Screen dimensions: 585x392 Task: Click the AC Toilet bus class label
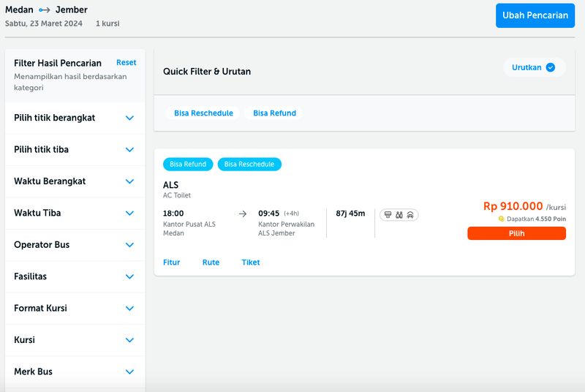click(177, 195)
